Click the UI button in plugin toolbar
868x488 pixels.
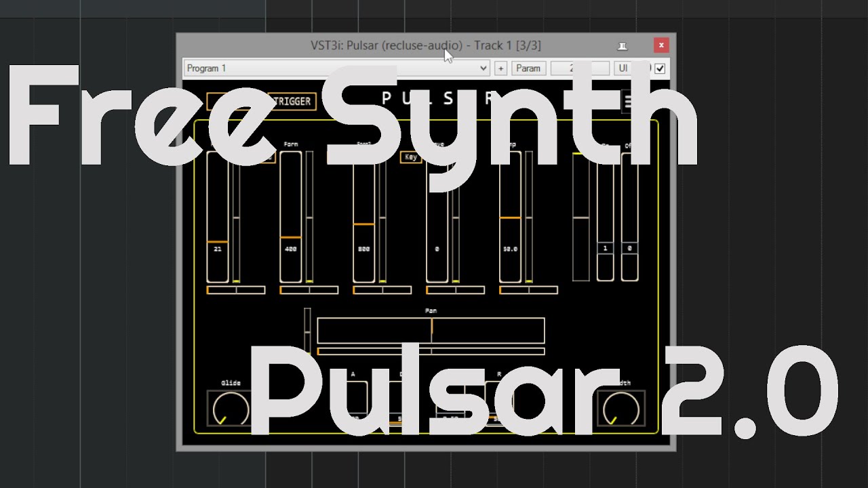[623, 68]
